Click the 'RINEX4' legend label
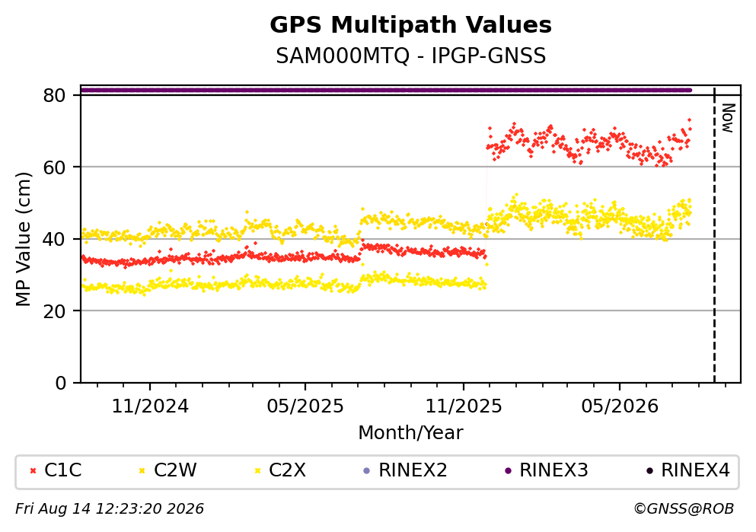 (695, 470)
